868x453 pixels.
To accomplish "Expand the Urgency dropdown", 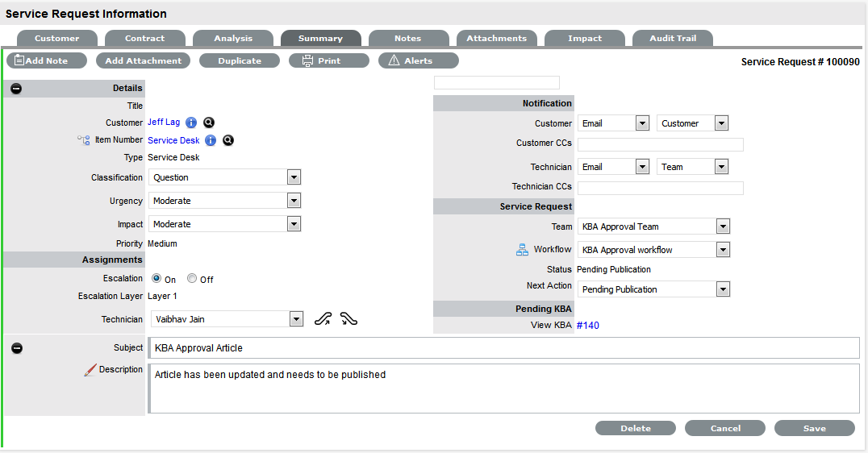I will (x=294, y=201).
